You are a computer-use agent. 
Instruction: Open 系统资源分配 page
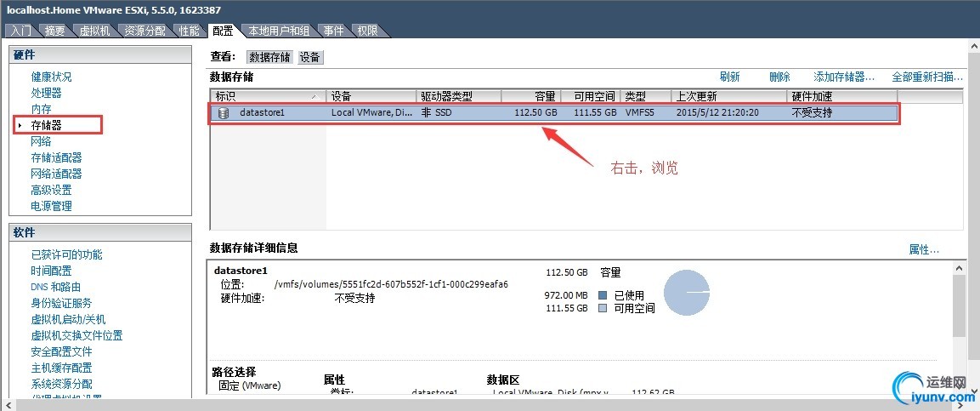(61, 384)
